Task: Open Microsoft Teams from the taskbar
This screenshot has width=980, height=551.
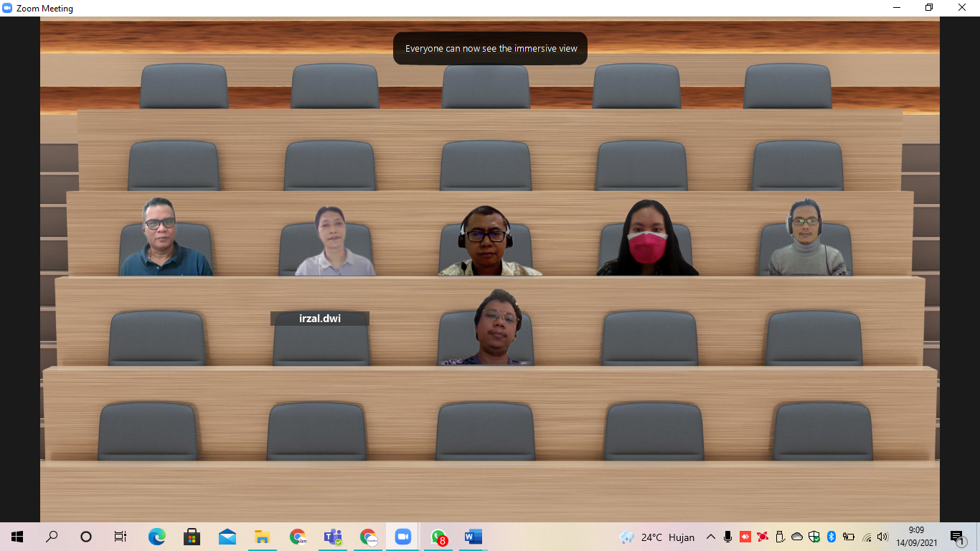Action: 333,537
